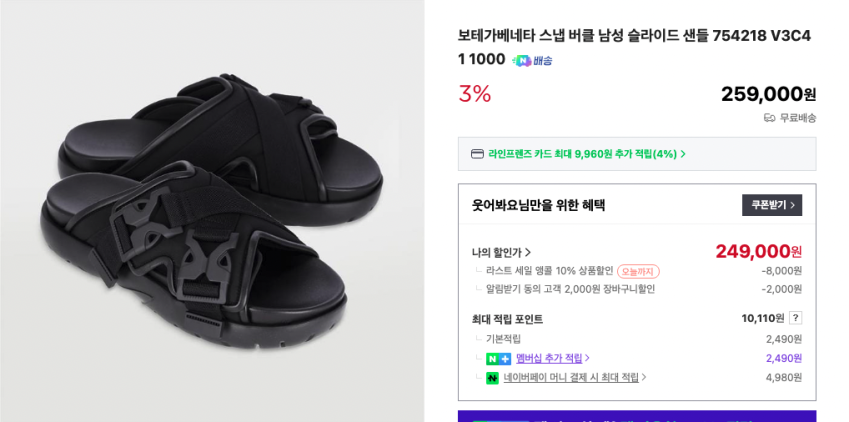
Task: Click the original 259,000원 price
Action: coord(768,94)
